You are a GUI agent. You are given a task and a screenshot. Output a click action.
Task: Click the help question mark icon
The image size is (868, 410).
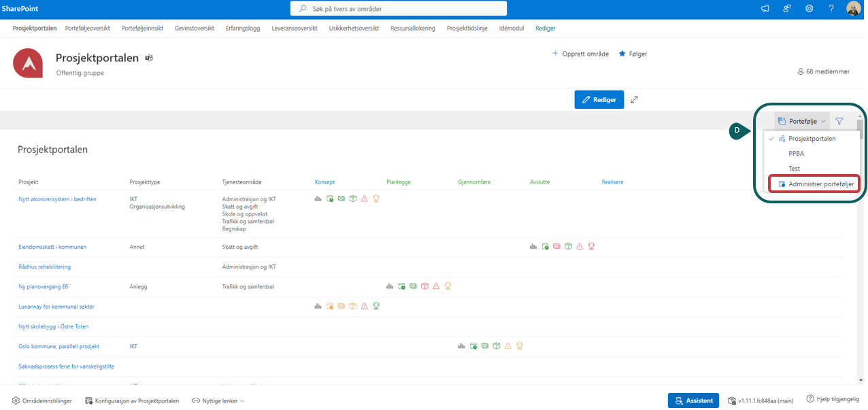click(831, 9)
